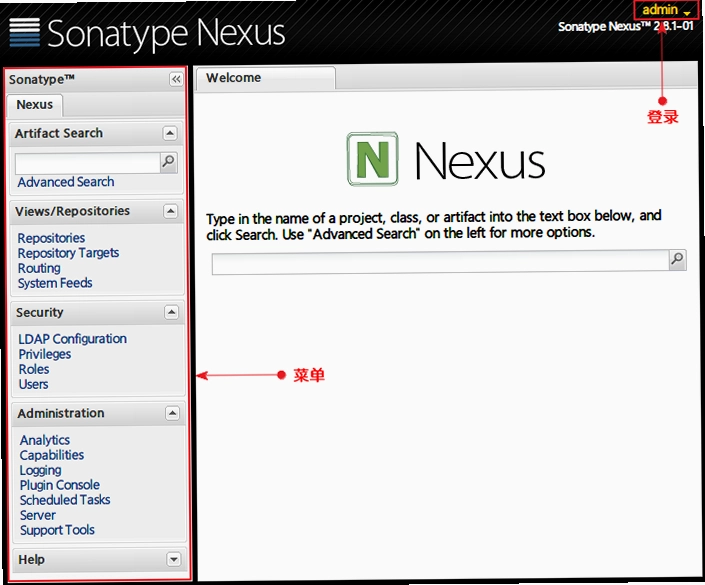Image resolution: width=705 pixels, height=585 pixels.
Task: Open Scheduled Tasks
Action: [65, 500]
